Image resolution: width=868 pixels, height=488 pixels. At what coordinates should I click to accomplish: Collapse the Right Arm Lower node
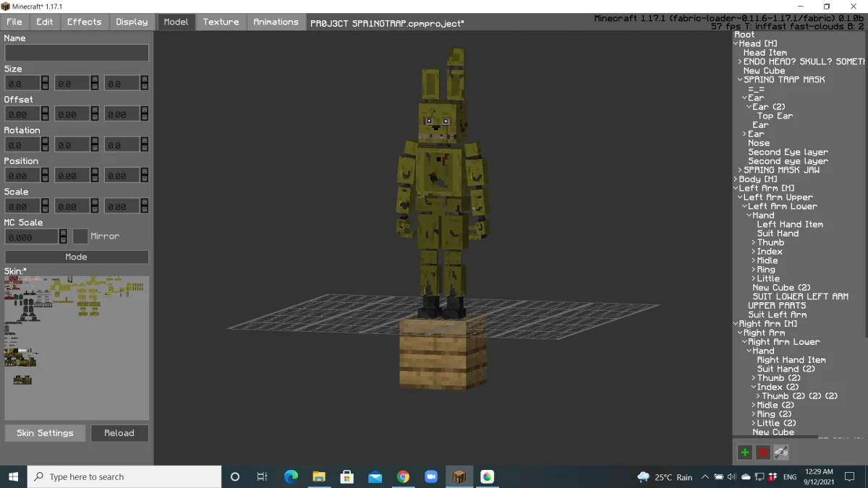pos(745,342)
